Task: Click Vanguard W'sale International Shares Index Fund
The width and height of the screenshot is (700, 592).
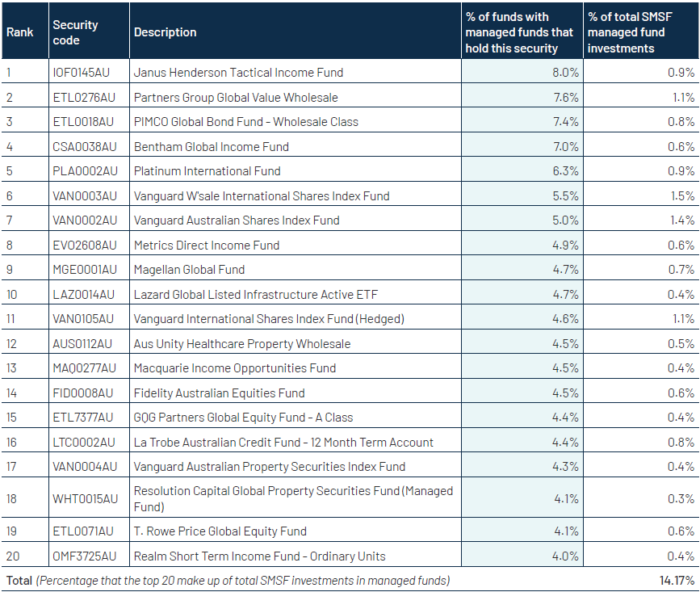Action: coord(262,196)
